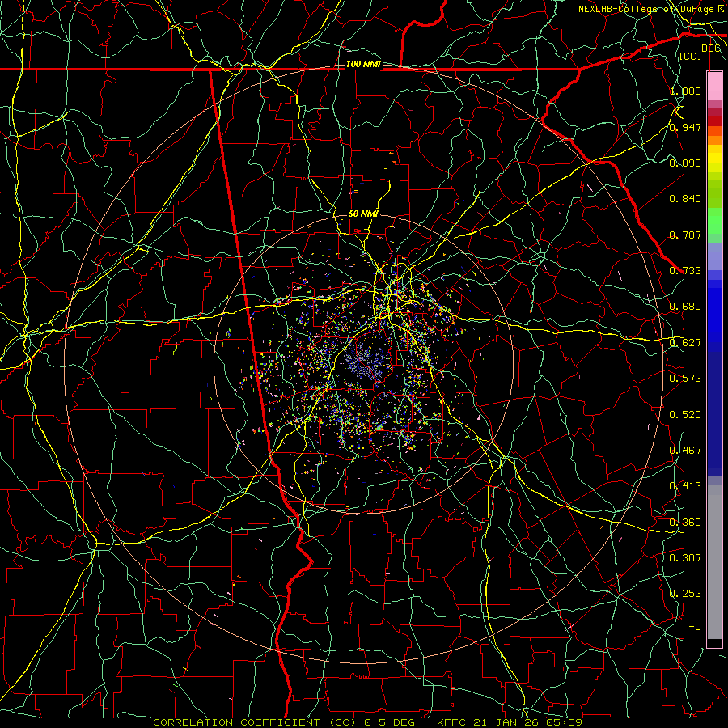Click the 0.627 legend value
The height and width of the screenshot is (728, 728).
click(685, 343)
